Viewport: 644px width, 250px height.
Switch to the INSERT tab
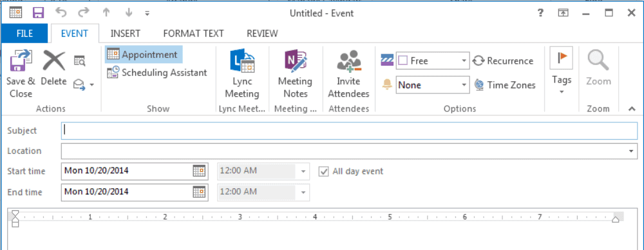(126, 34)
